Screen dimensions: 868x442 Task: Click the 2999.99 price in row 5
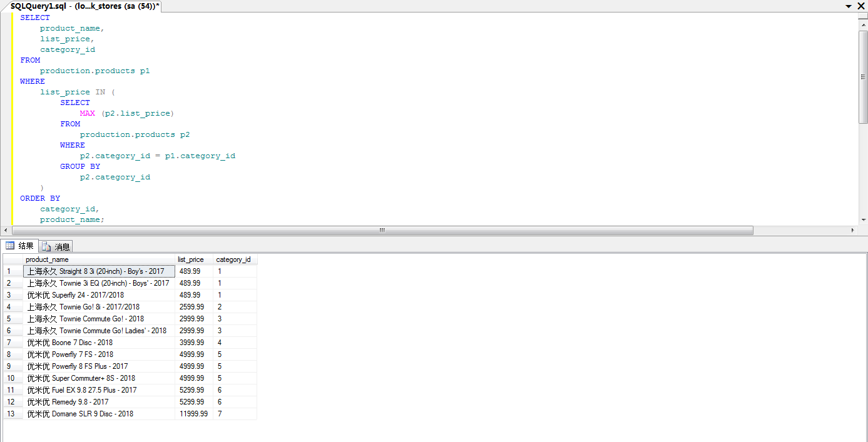click(194, 319)
